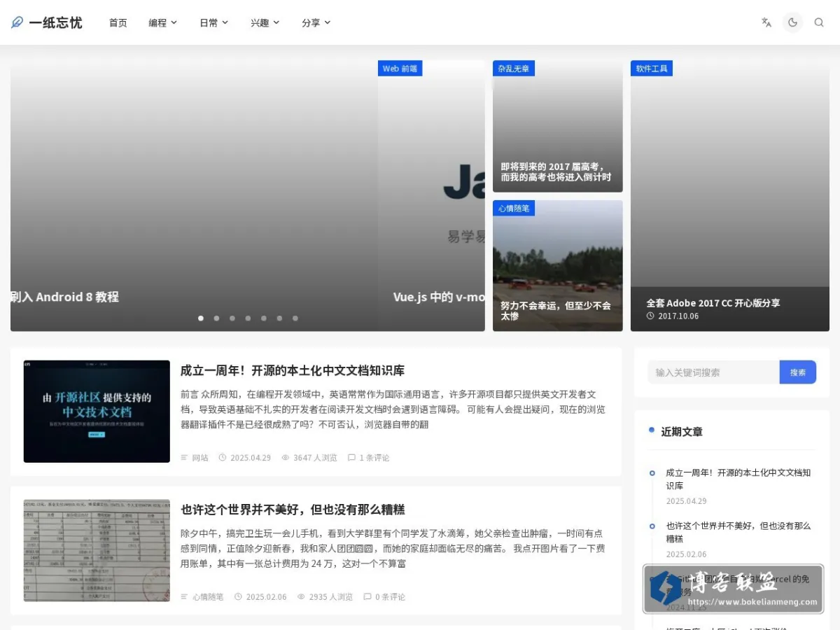Open 也许这个世界并不美好 post in the 近期文章 sidebar

coord(738,532)
